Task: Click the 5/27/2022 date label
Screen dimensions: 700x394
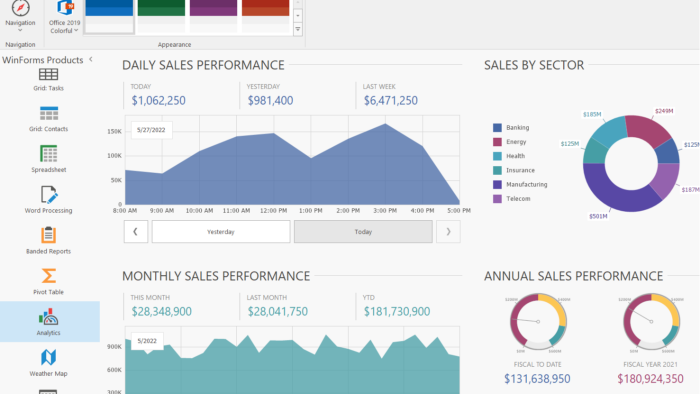Action: [x=151, y=130]
